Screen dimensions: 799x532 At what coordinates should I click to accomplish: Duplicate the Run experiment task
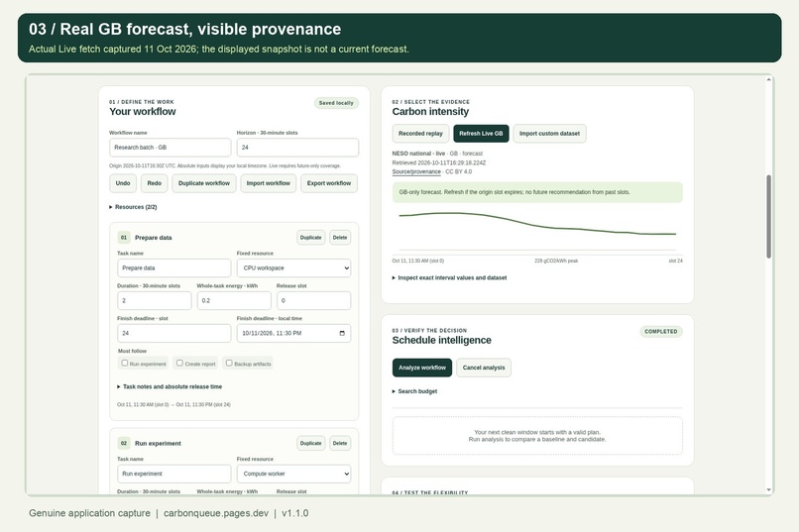point(311,443)
